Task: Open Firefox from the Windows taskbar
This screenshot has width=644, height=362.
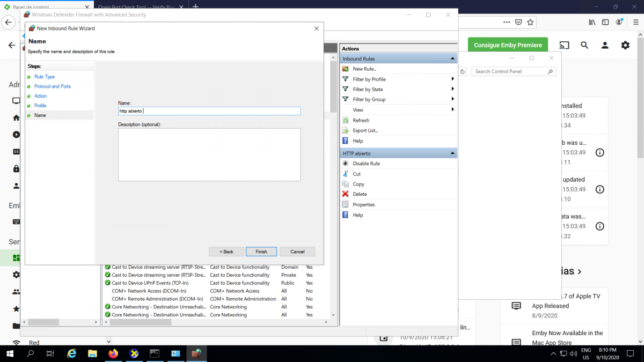Action: pyautogui.click(x=113, y=353)
